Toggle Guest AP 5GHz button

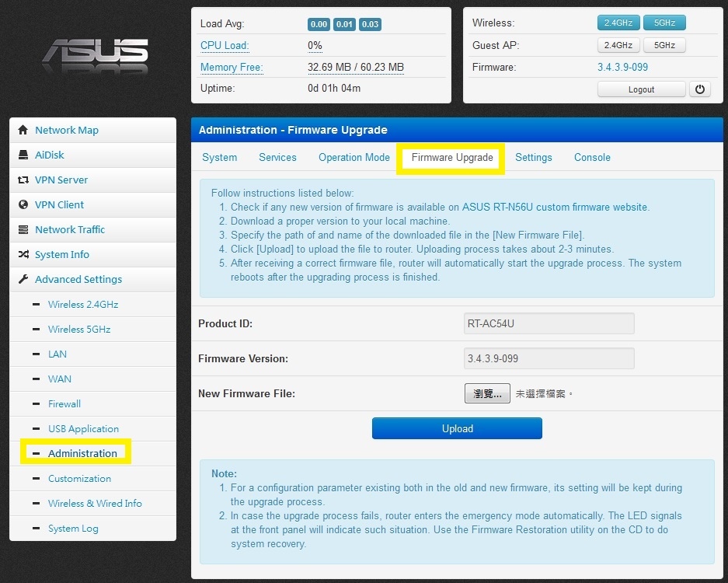pyautogui.click(x=664, y=45)
